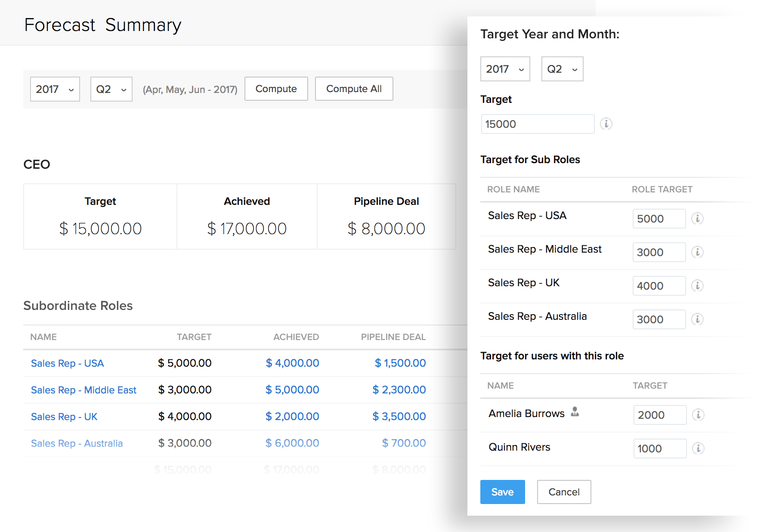Viewport: 773px width, 532px height.
Task: Save the target settings
Action: (x=502, y=492)
